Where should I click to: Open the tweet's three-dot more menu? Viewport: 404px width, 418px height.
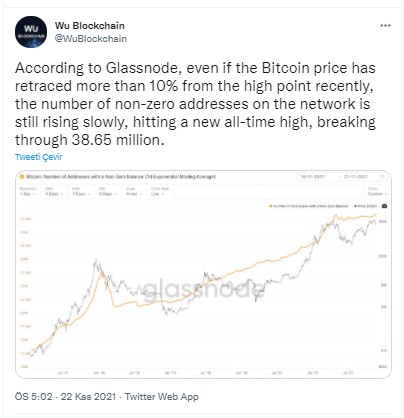385,26
